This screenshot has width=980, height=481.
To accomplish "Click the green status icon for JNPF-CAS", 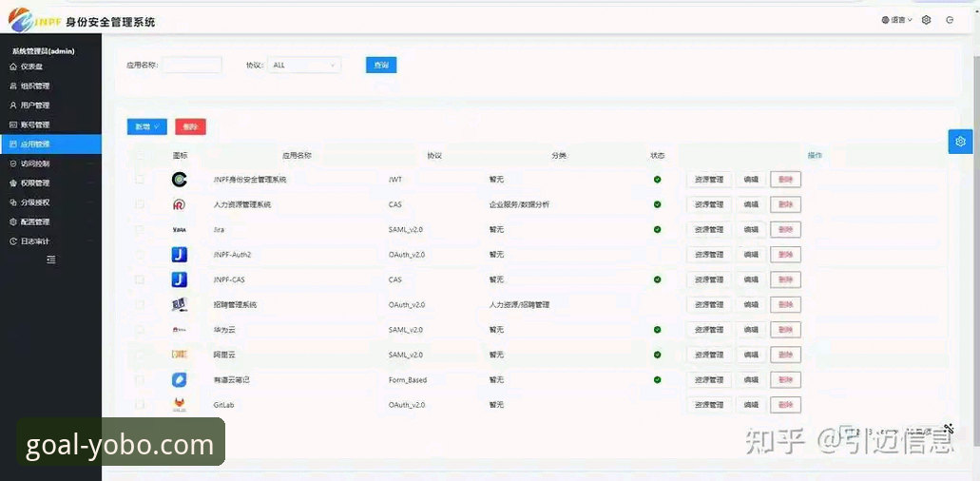I will click(x=657, y=279).
